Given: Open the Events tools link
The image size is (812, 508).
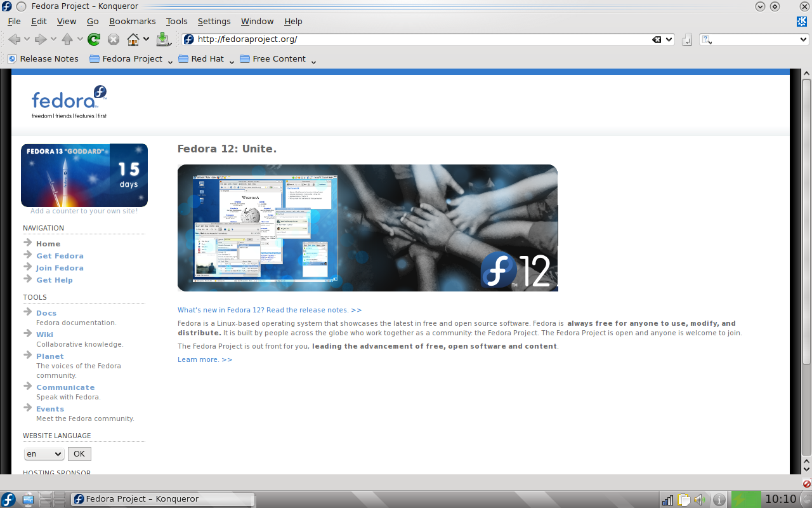Looking at the screenshot, I should (50, 409).
